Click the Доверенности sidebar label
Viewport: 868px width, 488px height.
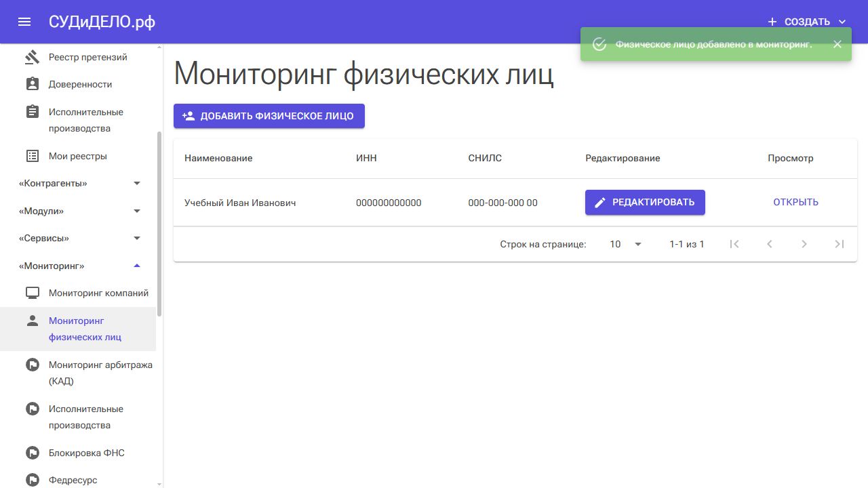click(80, 84)
